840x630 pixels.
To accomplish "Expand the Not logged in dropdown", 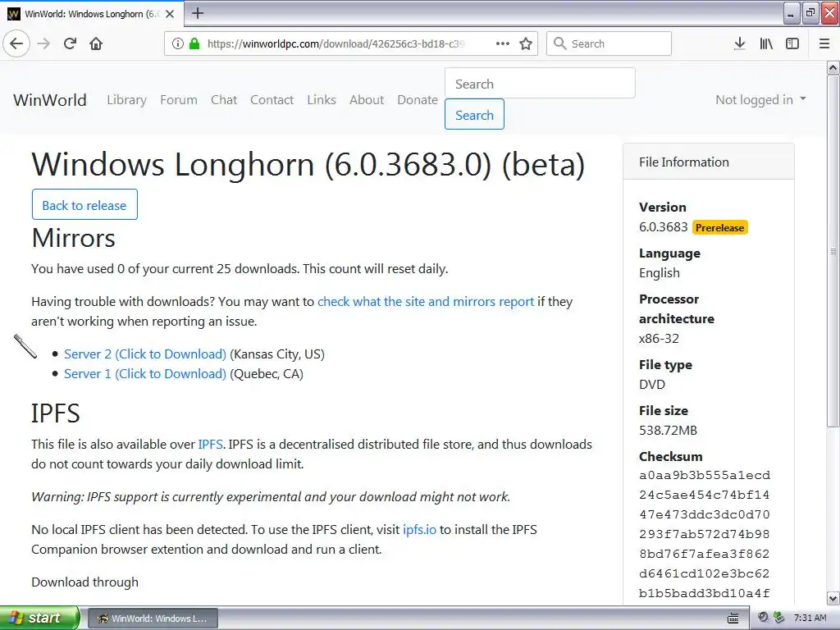I will click(x=760, y=99).
